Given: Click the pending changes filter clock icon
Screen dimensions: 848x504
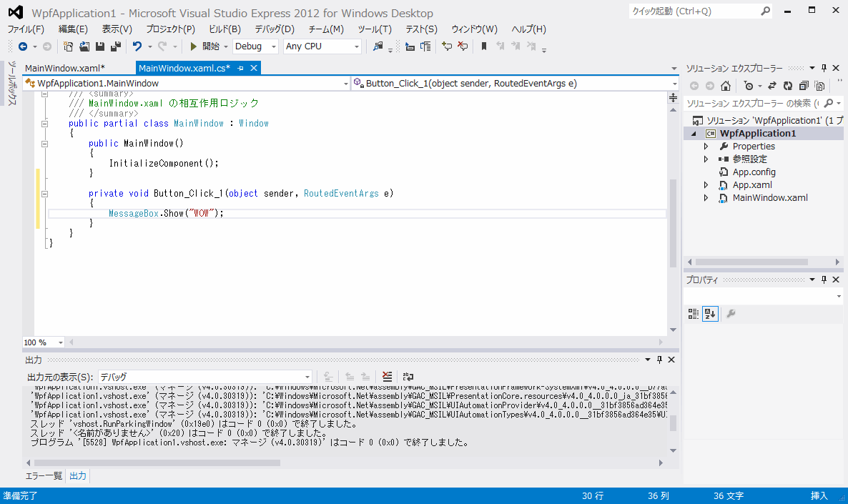Looking at the screenshot, I should pos(749,86).
